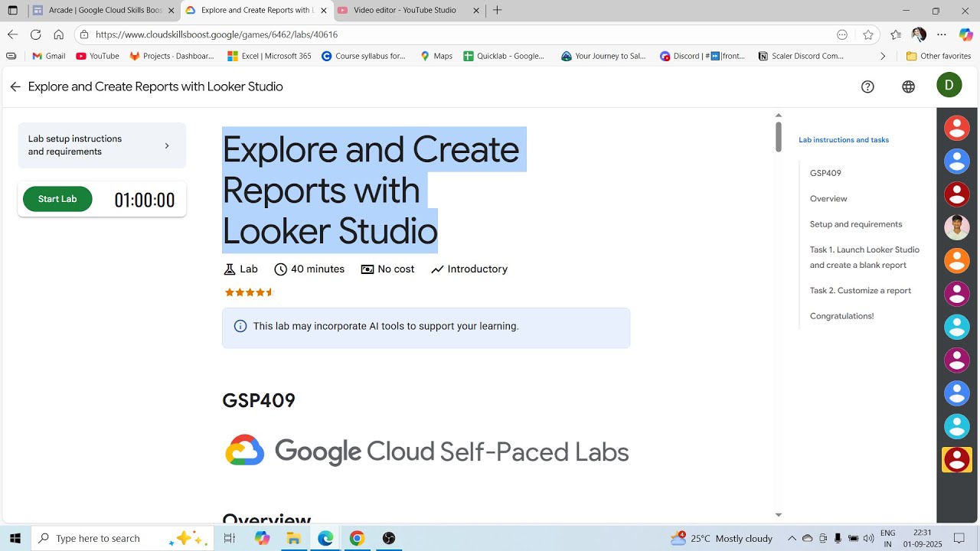Jump to GSP409 section in outline
The image size is (980, 551).
pyautogui.click(x=825, y=173)
